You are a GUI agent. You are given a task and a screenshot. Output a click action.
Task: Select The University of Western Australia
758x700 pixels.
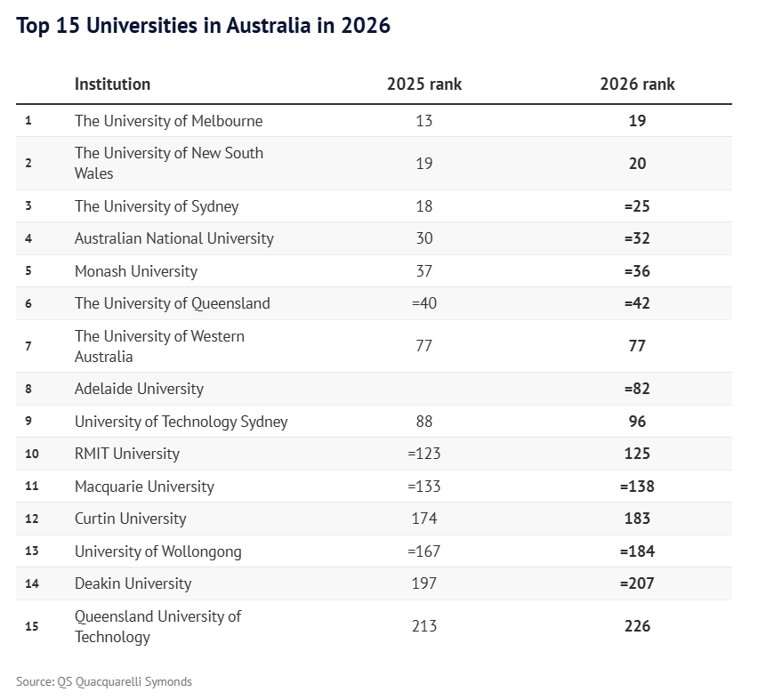159,346
